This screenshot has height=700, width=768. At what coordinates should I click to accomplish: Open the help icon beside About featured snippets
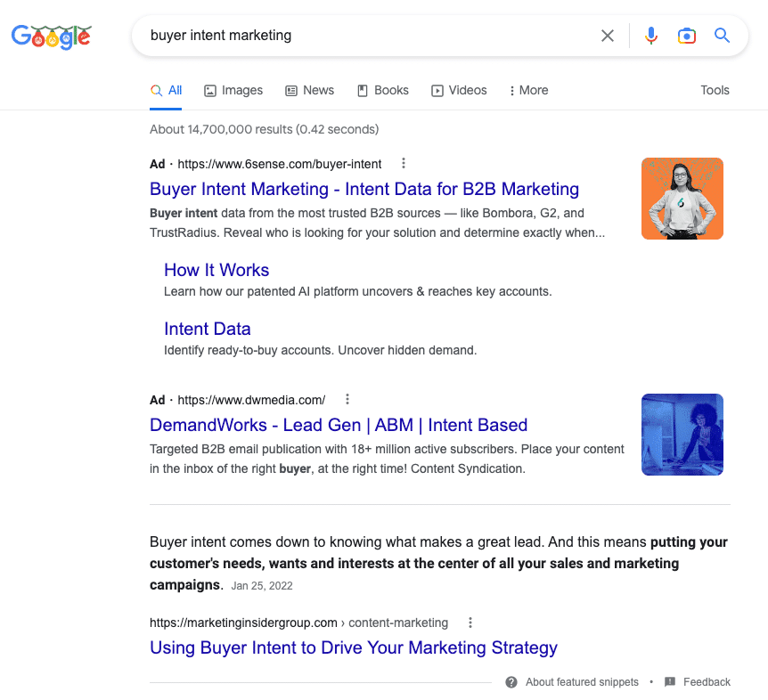coord(511,682)
